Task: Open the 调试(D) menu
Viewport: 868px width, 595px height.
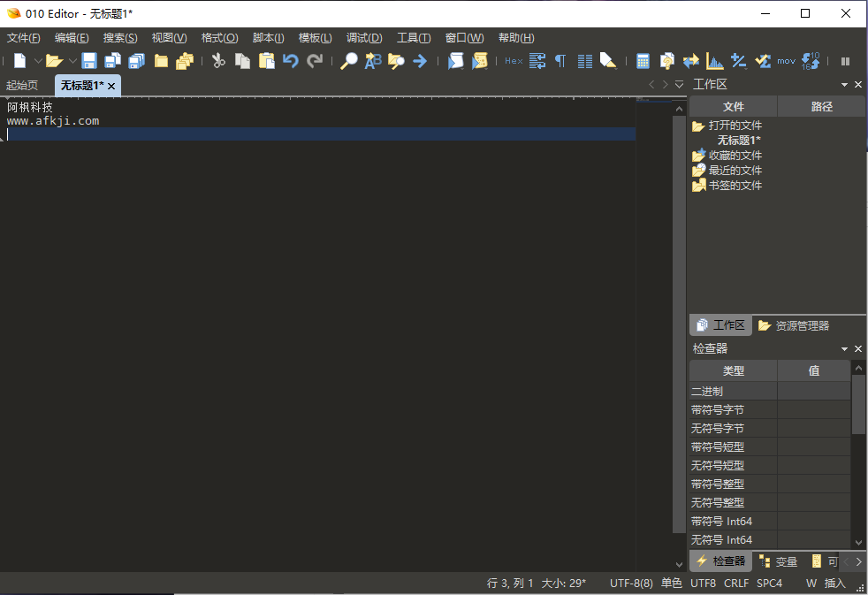Action: click(363, 38)
